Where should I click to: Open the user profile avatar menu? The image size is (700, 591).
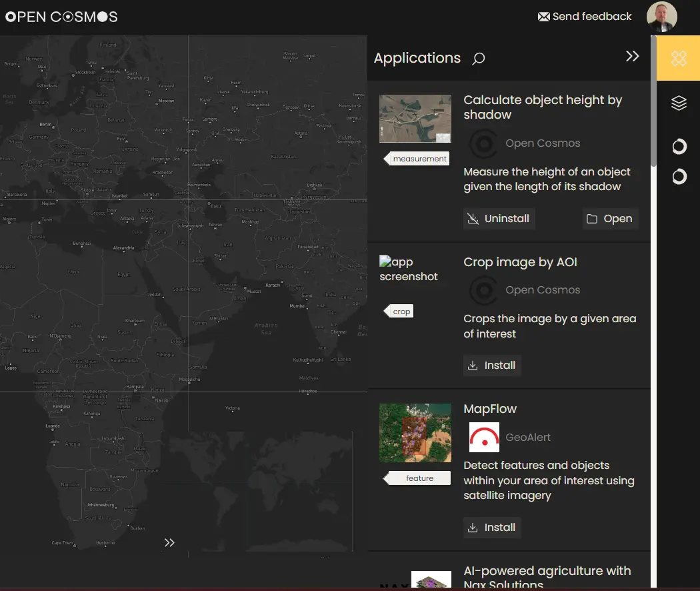pos(661,16)
